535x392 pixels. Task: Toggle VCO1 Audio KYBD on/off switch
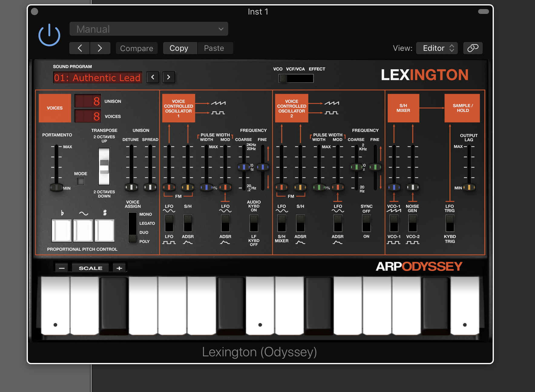pos(254,223)
